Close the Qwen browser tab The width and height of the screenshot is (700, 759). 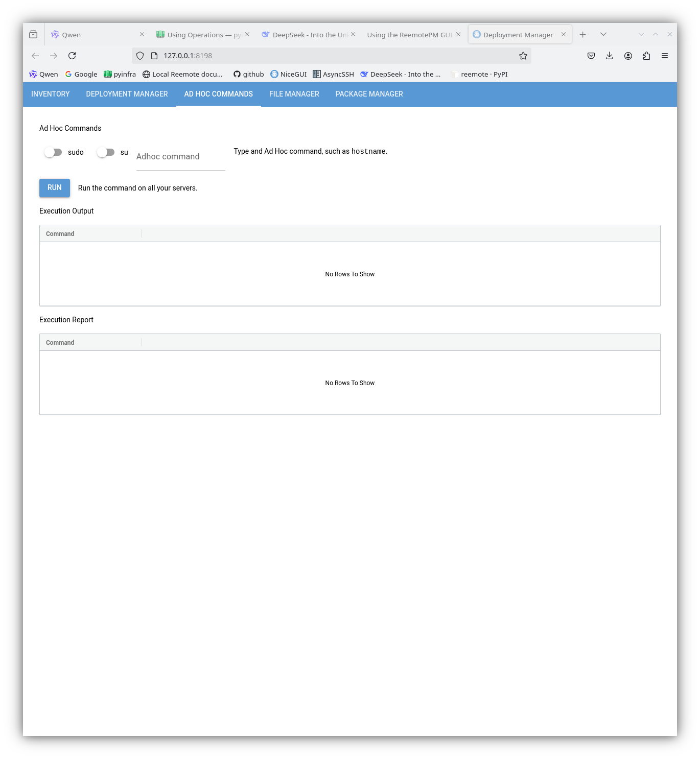point(142,35)
